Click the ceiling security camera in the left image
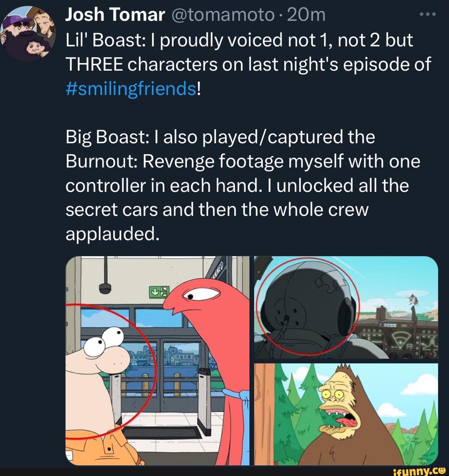Screen dimensions: 449x476 pos(105,287)
